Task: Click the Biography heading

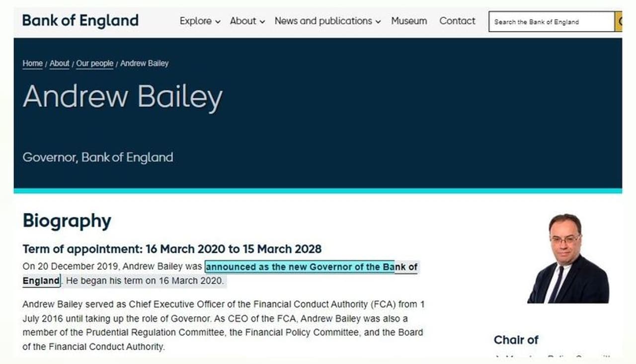Action: (x=67, y=221)
